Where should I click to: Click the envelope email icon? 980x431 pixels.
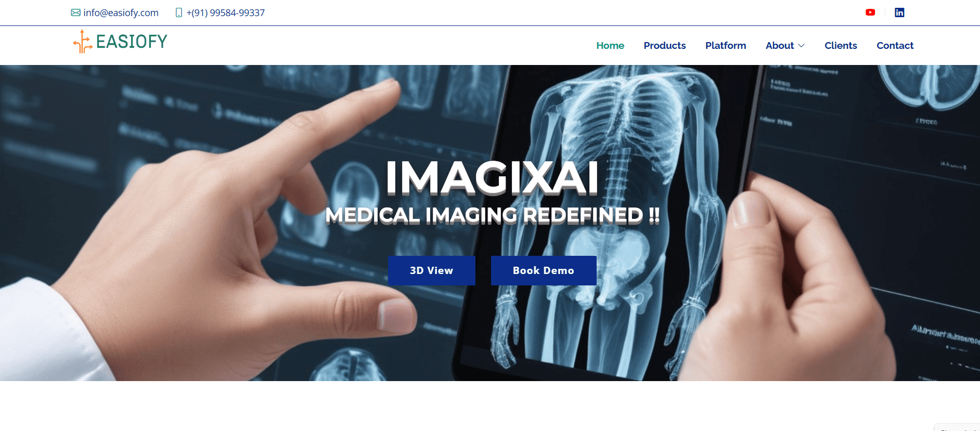(76, 12)
